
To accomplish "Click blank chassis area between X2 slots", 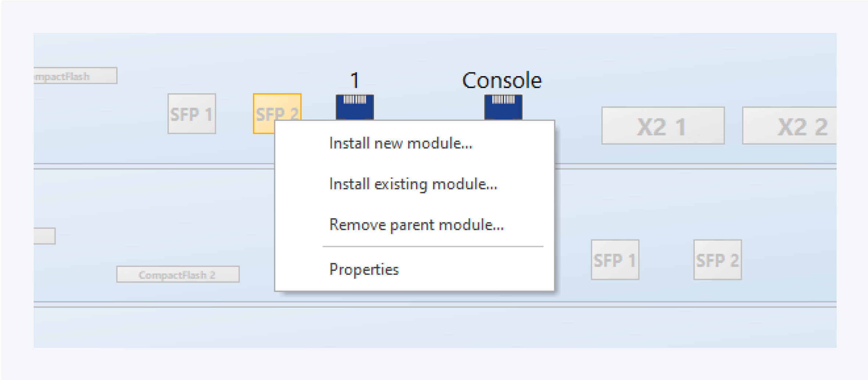I will pos(733,126).
